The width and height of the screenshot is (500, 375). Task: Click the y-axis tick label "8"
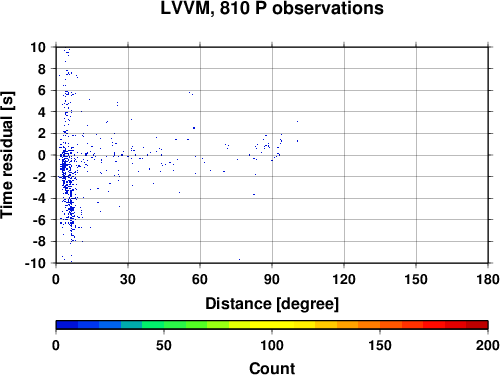(42, 69)
